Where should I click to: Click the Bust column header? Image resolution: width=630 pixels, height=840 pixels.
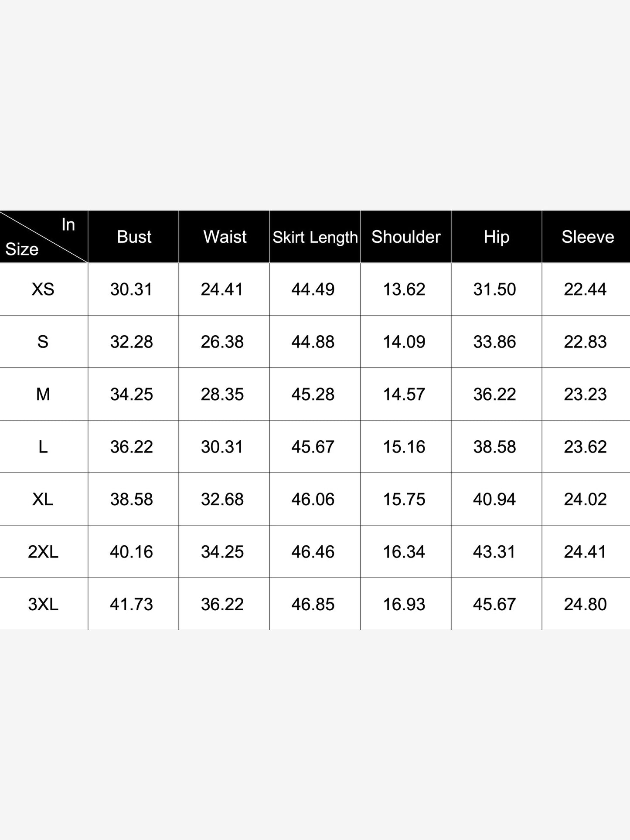133,237
